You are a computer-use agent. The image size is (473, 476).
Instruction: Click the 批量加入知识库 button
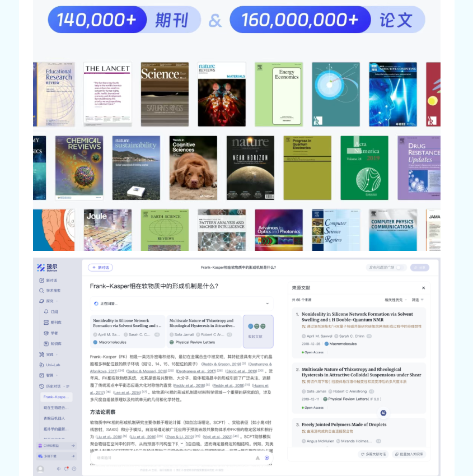coord(408,454)
